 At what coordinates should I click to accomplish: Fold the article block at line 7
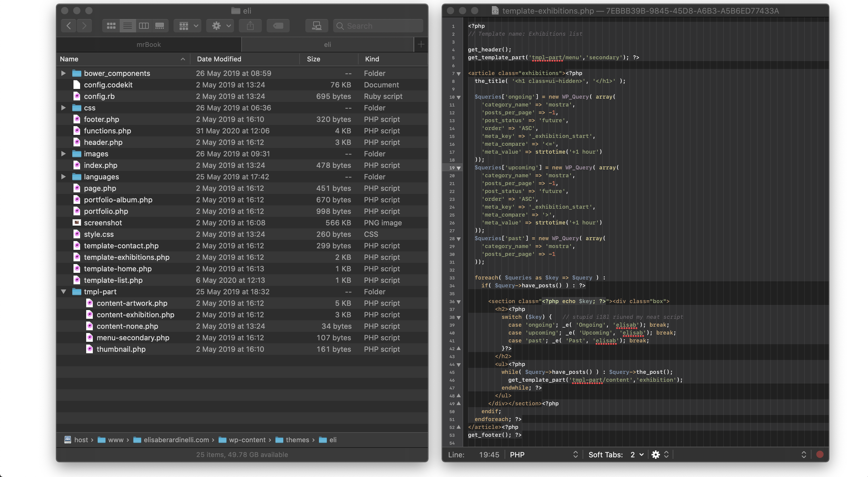click(x=458, y=74)
